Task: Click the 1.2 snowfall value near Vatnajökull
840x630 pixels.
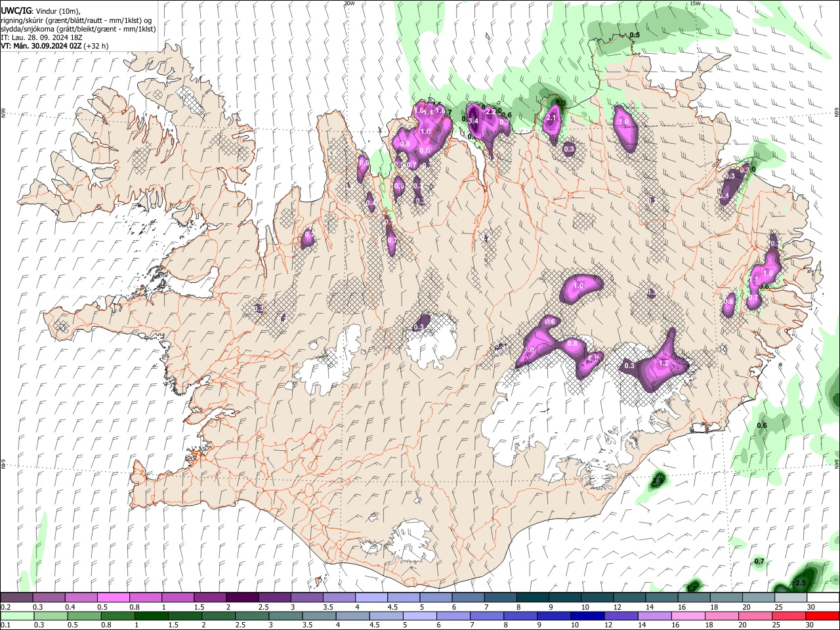Action: pyautogui.click(x=663, y=363)
